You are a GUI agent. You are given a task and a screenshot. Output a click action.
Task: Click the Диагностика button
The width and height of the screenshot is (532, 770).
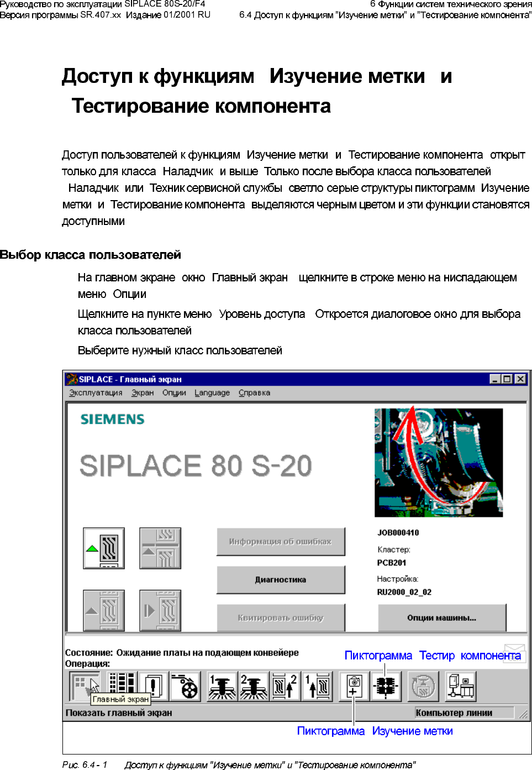(x=281, y=580)
